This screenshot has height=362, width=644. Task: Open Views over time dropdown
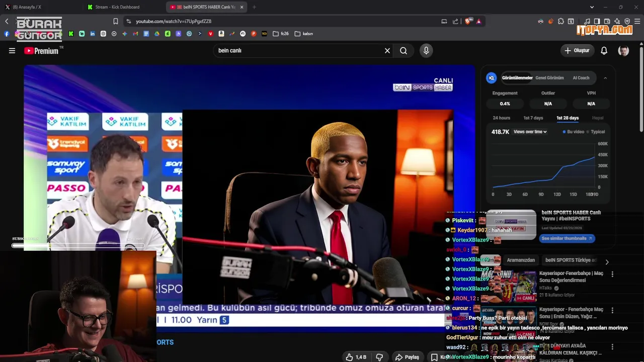(x=530, y=132)
